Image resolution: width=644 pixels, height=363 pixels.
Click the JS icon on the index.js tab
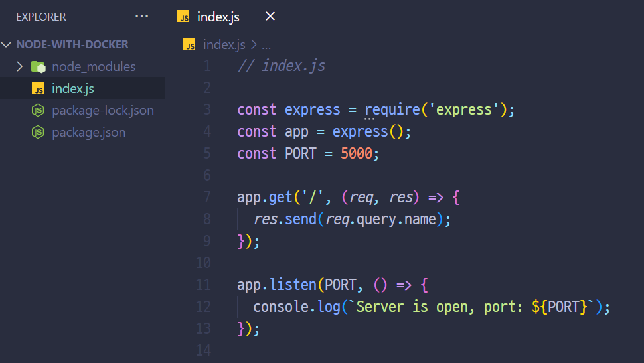[x=183, y=17]
